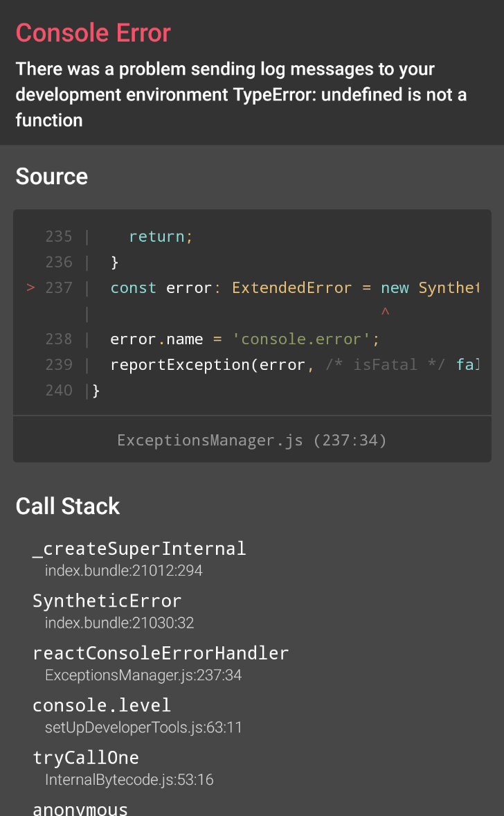Expand the _createSuperInternal stack frame
504x816 pixels.
pos(138,548)
